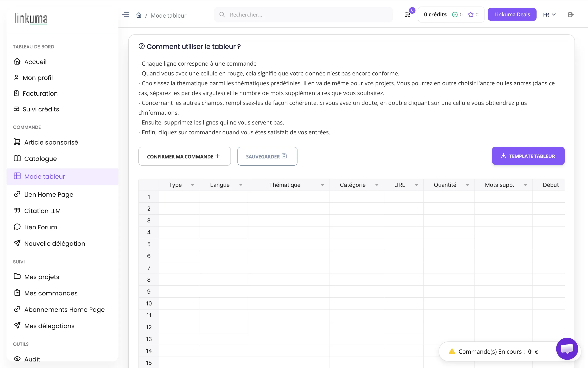Screen dimensions: 588x368
Task: Go to home via breadcrumb house icon
Action: pyautogui.click(x=139, y=15)
